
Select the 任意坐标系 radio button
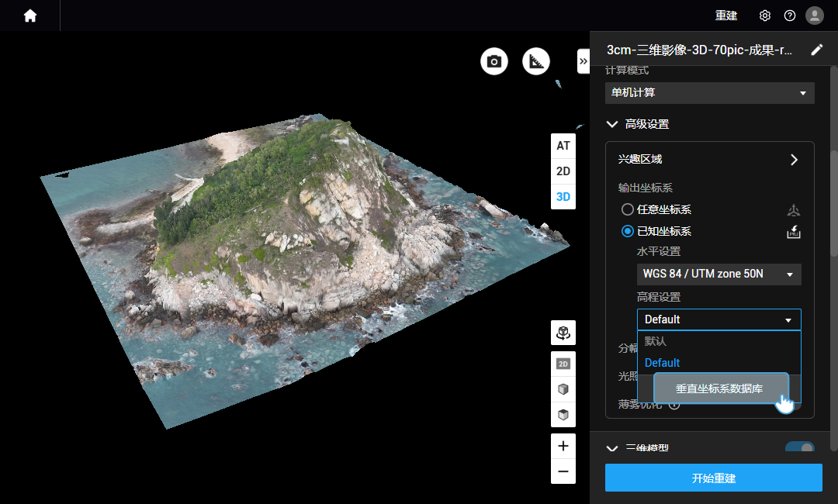(x=628, y=210)
